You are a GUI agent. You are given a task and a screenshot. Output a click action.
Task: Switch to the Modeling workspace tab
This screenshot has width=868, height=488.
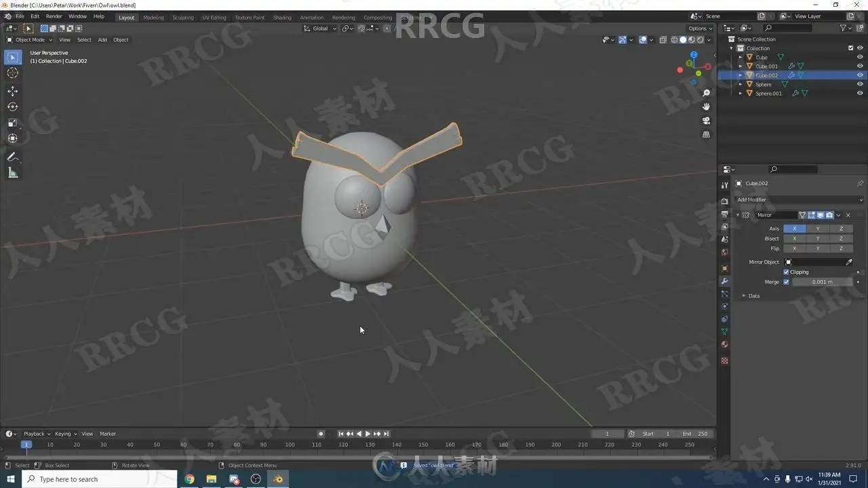153,18
